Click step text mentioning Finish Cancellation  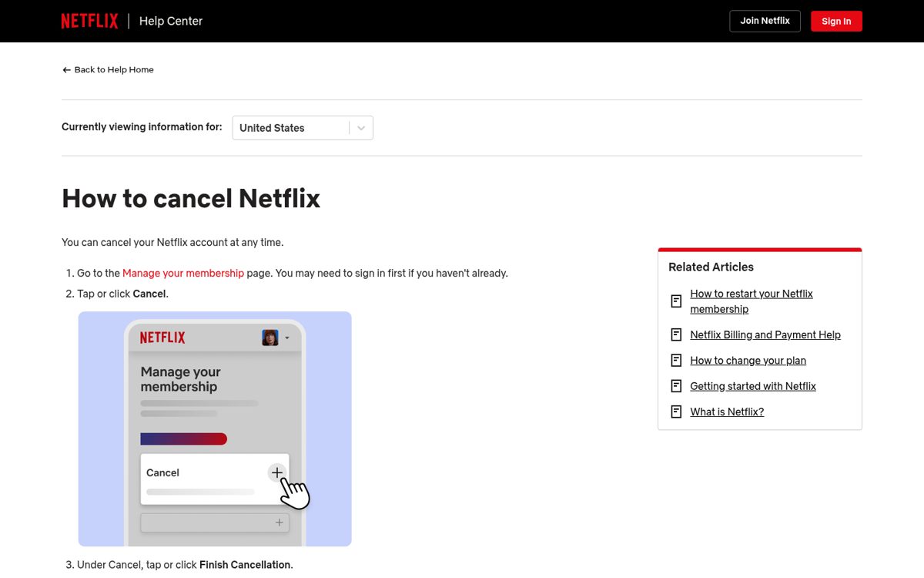point(185,565)
